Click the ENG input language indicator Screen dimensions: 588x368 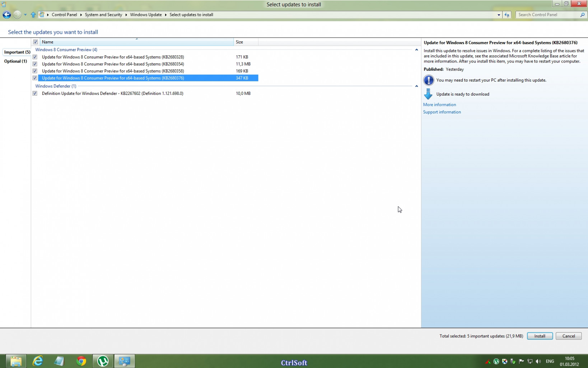coord(550,362)
